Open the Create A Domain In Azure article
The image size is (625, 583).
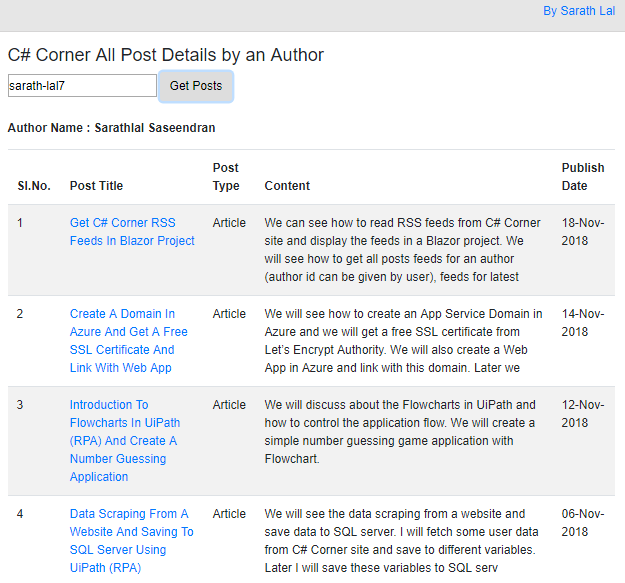(128, 341)
